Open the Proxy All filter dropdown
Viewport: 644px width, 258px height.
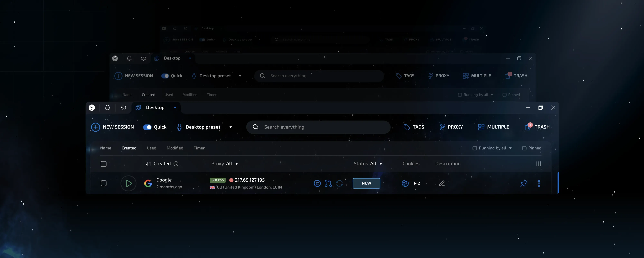(x=224, y=164)
